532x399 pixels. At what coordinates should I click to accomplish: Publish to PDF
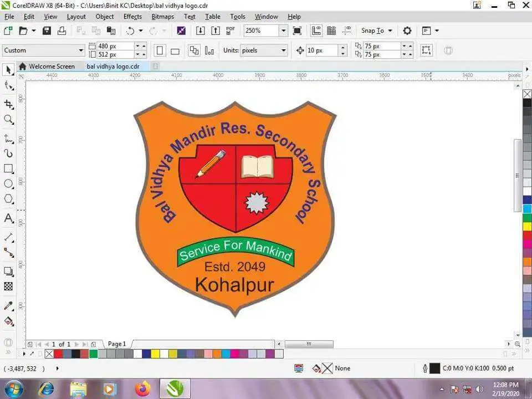[x=231, y=31]
